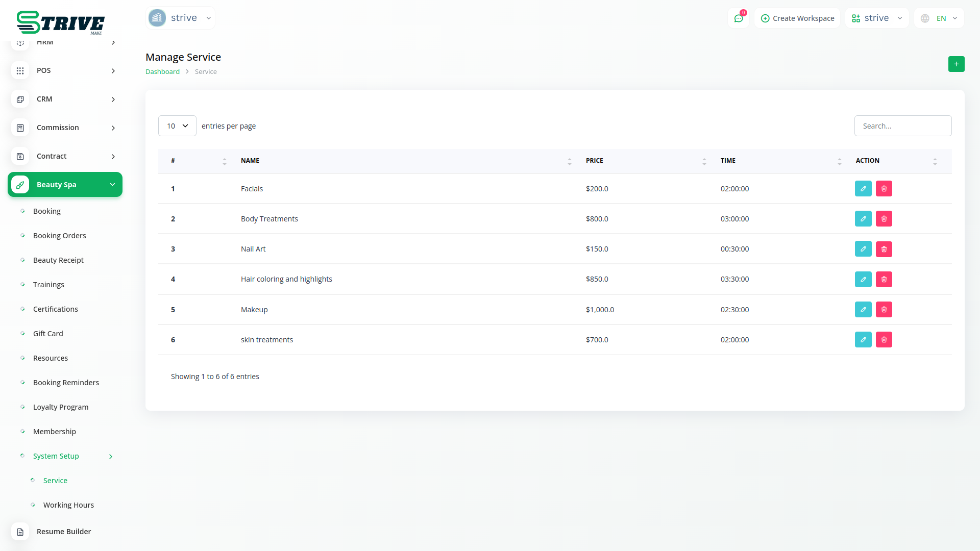The height and width of the screenshot is (551, 980).
Task: Open the EN language dropdown
Action: pyautogui.click(x=940, y=18)
